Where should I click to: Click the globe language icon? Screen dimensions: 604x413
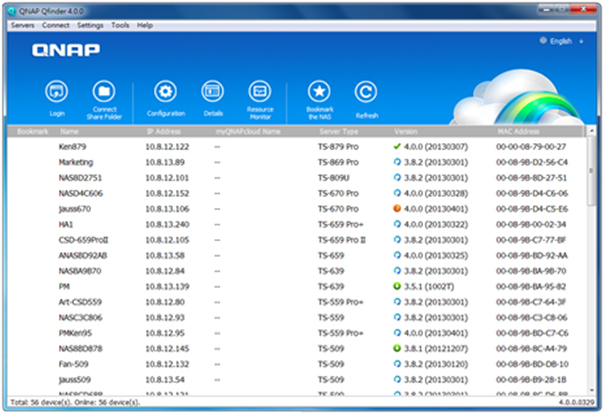(x=543, y=40)
